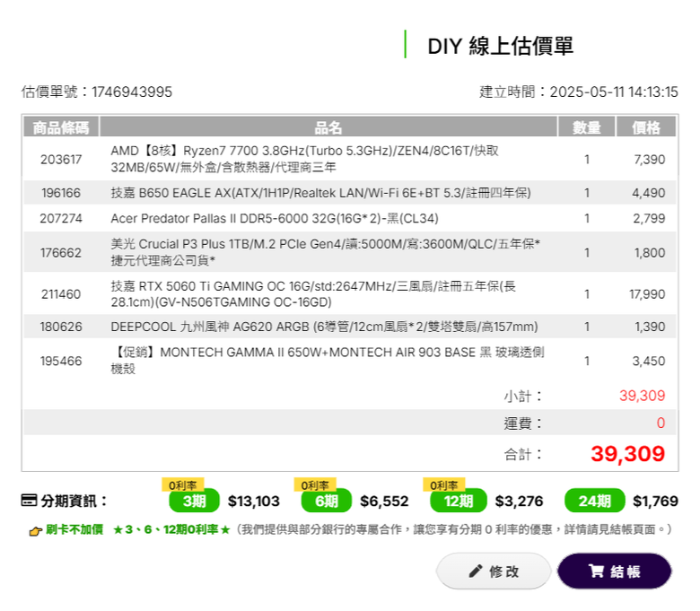This screenshot has width=700, height=611.
Task: Select the 12期 installment badge
Action: point(458,501)
